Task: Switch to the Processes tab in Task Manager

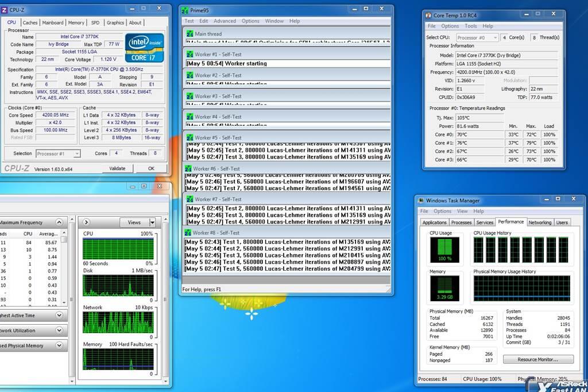Action: tap(461, 222)
